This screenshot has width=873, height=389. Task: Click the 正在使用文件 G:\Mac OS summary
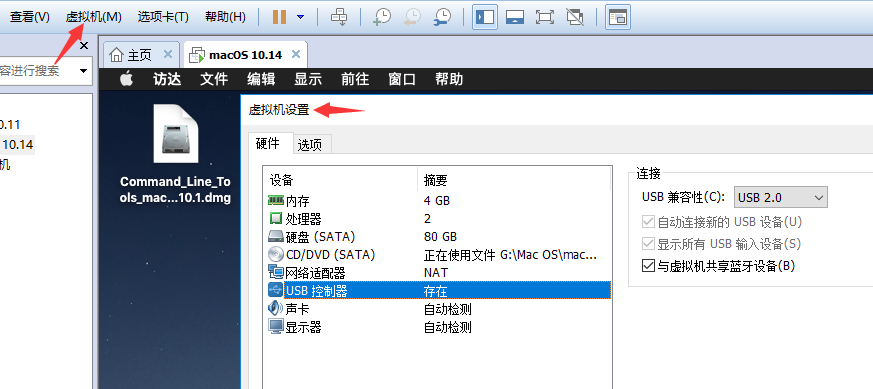tap(510, 255)
